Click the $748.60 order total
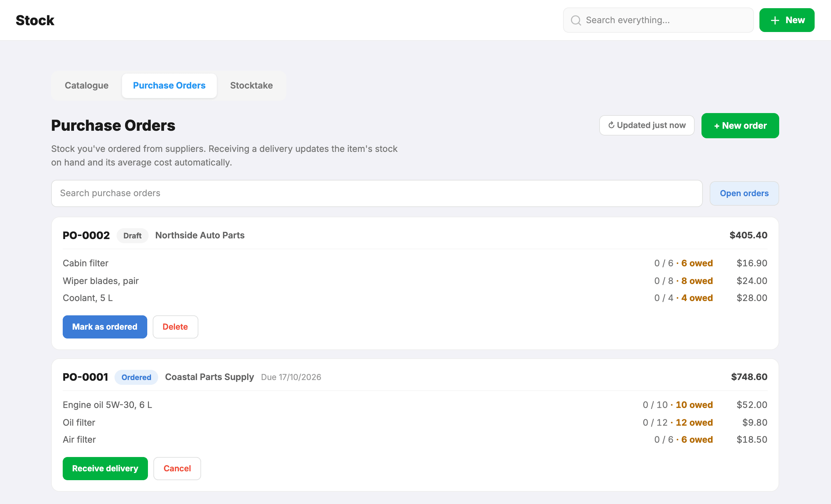The width and height of the screenshot is (831, 504). [749, 377]
